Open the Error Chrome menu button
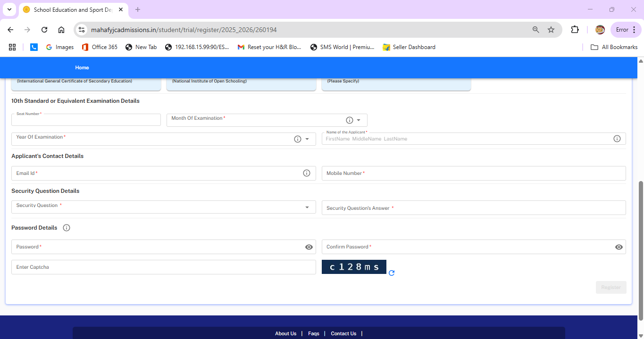644x339 pixels. tap(626, 30)
